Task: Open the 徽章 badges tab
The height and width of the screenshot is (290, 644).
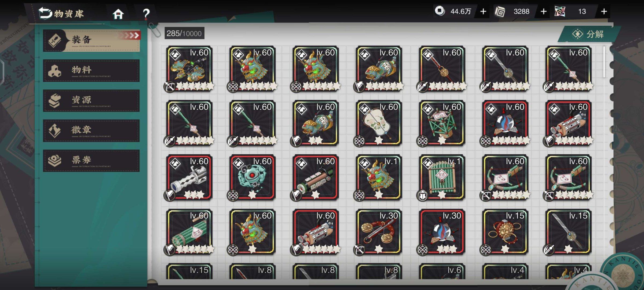Action: pyautogui.click(x=91, y=130)
